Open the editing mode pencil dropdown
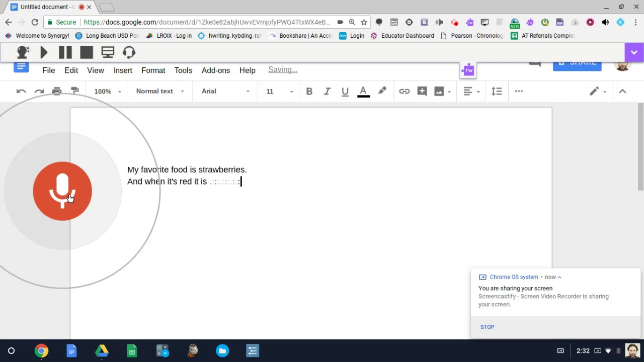This screenshot has width=644, height=362. click(598, 91)
